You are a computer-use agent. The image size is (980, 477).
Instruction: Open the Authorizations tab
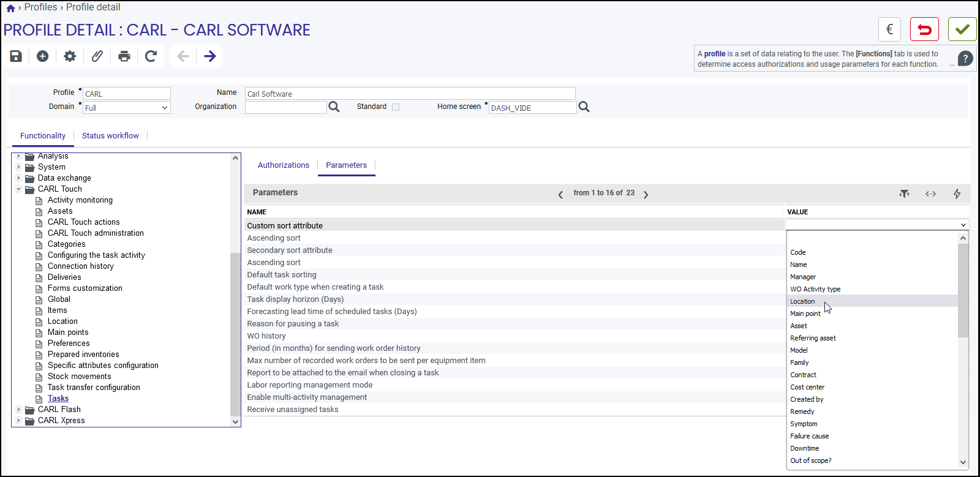284,165
